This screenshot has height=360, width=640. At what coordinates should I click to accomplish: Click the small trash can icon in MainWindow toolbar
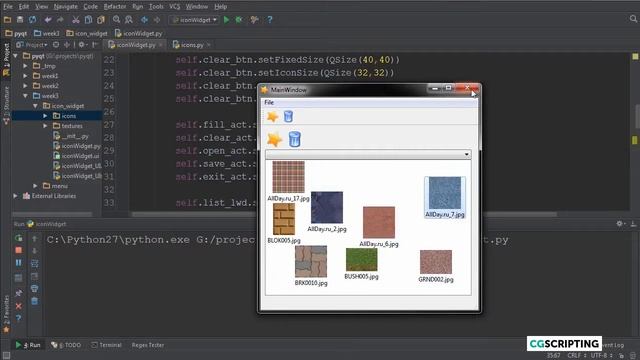click(288, 117)
